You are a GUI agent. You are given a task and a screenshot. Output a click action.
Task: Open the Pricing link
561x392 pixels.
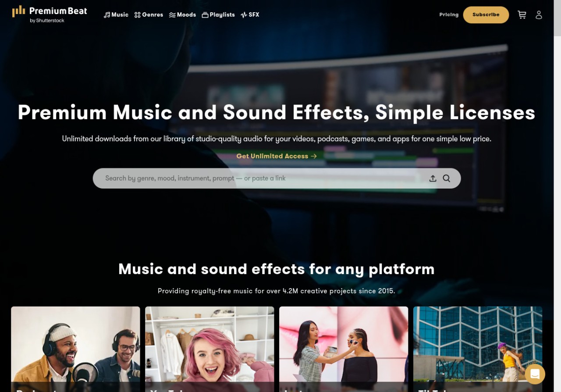point(449,15)
